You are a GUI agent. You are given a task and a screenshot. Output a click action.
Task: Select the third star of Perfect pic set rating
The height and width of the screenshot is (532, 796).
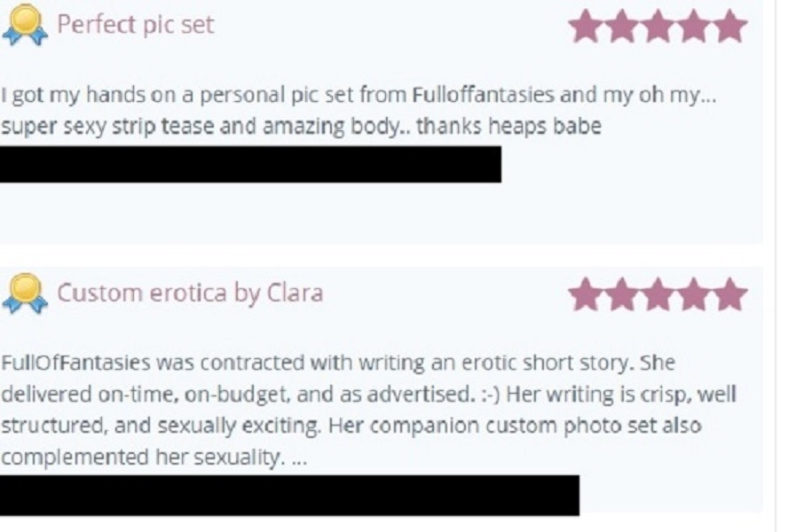tap(658, 26)
